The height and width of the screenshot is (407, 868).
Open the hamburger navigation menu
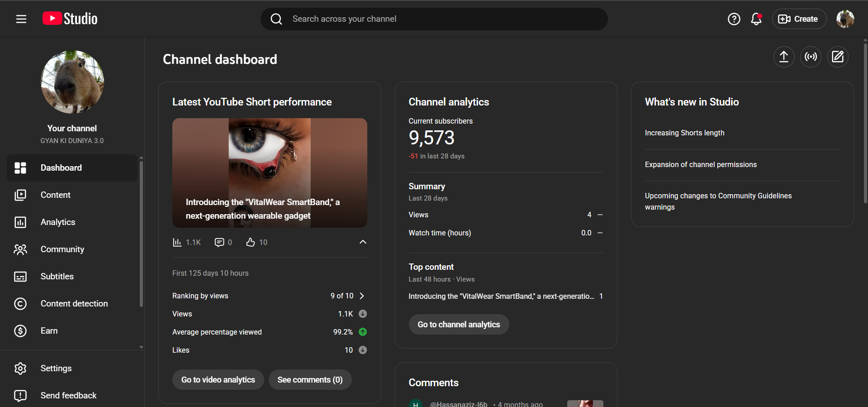click(21, 19)
